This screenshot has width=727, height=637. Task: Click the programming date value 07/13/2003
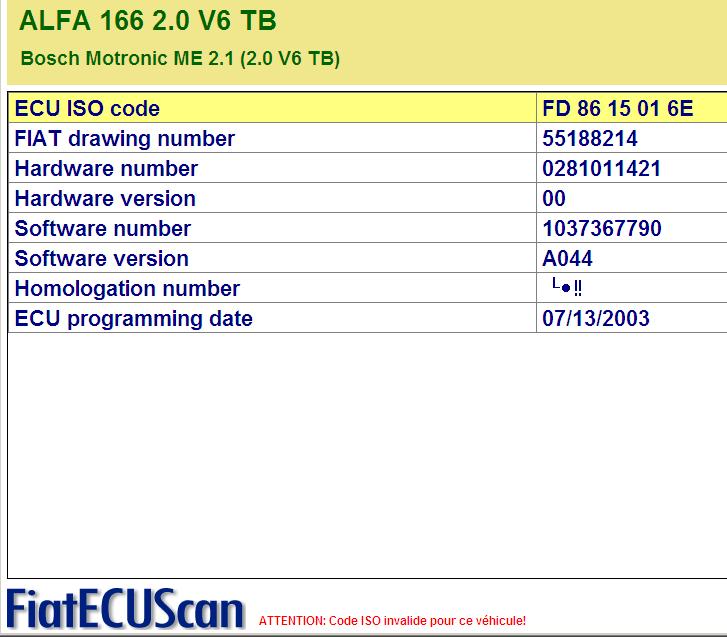[x=596, y=318]
